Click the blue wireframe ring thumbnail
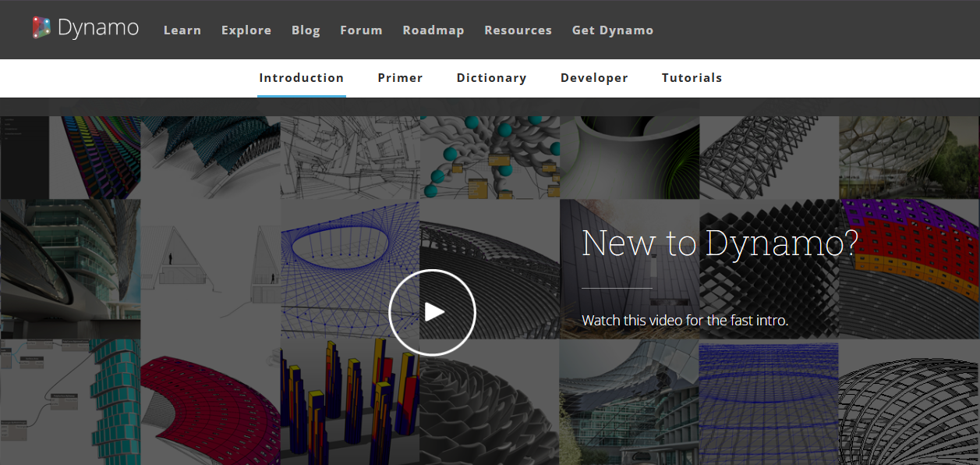980x465 pixels. pyautogui.click(x=350, y=269)
